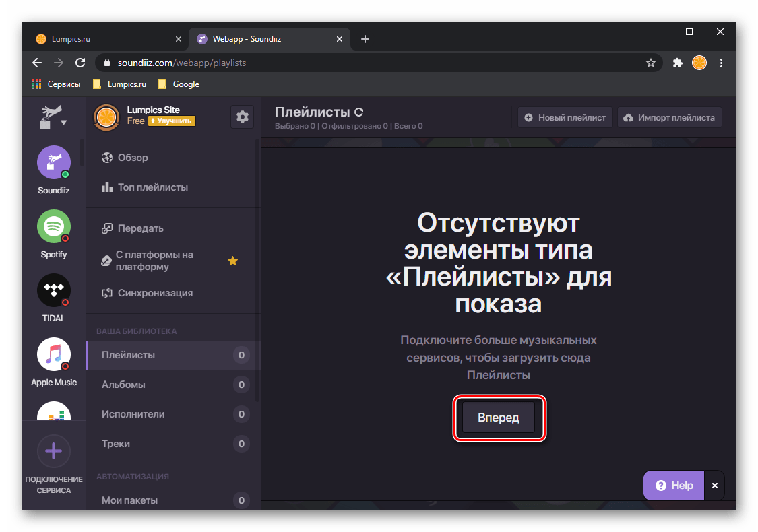Open the Apple Music service icon

pos(53,354)
